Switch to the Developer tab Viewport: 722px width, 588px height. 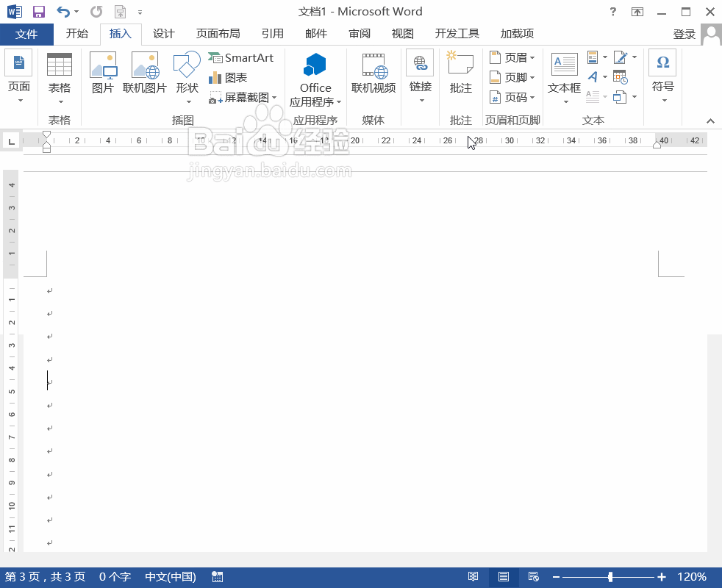coord(457,34)
